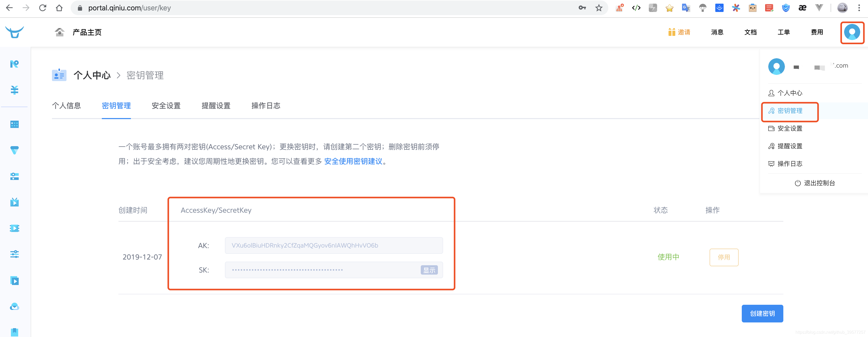Click the 显示 button to reveal SK

(x=429, y=270)
